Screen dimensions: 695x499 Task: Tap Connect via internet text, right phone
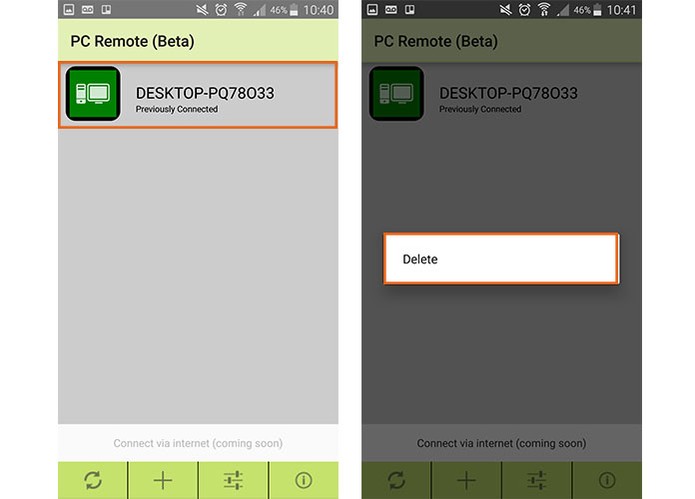click(x=501, y=443)
